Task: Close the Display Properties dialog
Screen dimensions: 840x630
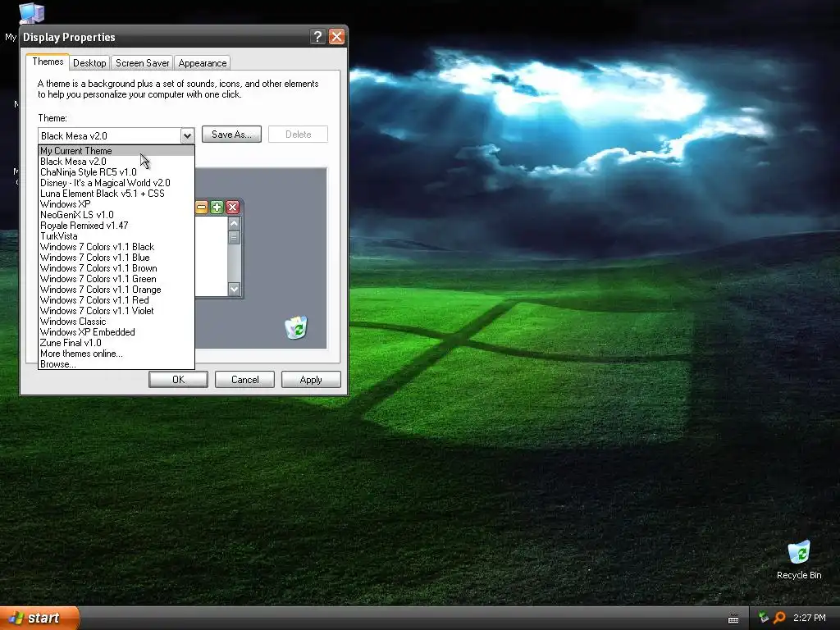Action: coord(336,36)
